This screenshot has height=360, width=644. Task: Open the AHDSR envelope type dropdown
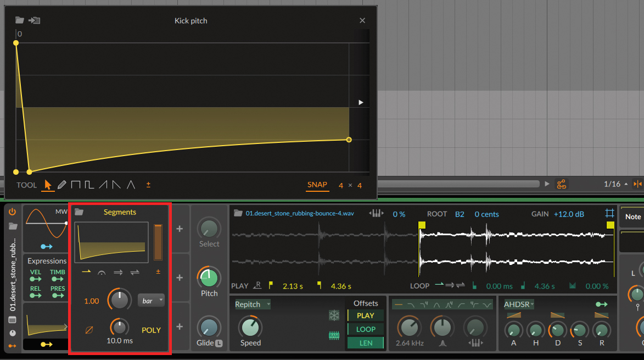coord(519,304)
